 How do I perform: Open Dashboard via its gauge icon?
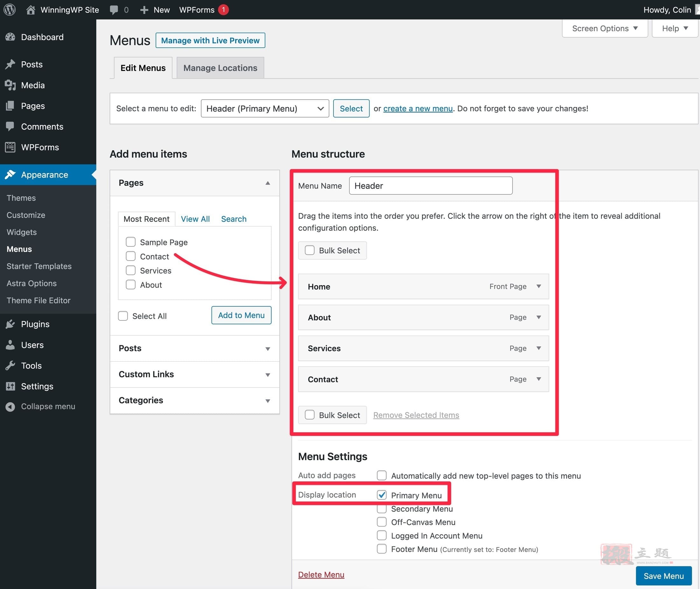click(10, 37)
